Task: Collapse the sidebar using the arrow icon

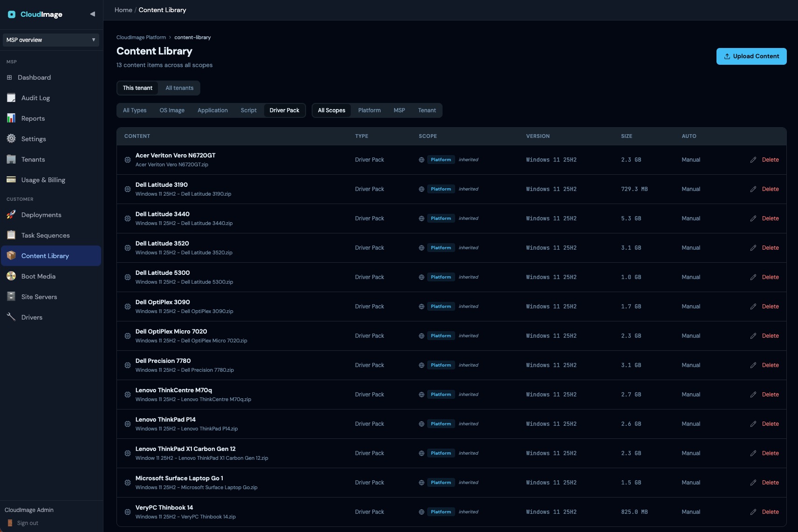Action: (x=92, y=14)
